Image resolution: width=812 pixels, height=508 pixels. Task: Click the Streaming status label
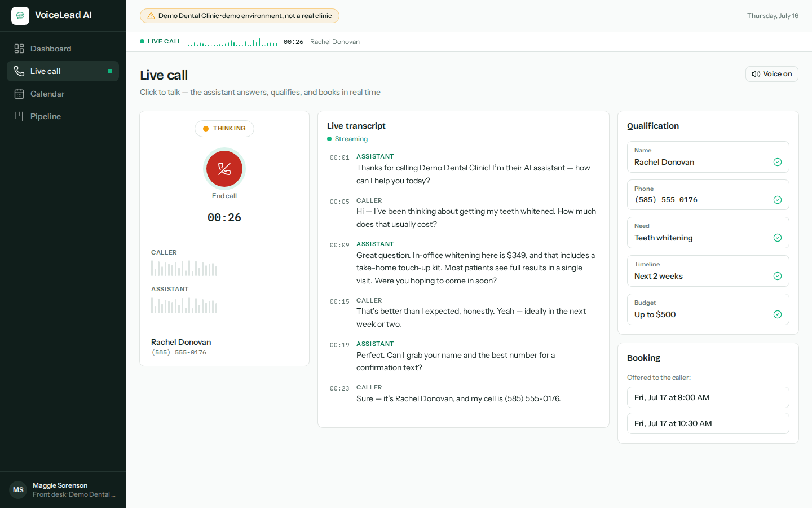351,139
